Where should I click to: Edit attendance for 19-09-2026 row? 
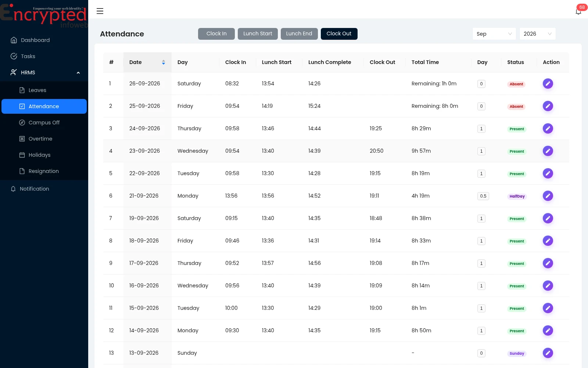point(548,218)
